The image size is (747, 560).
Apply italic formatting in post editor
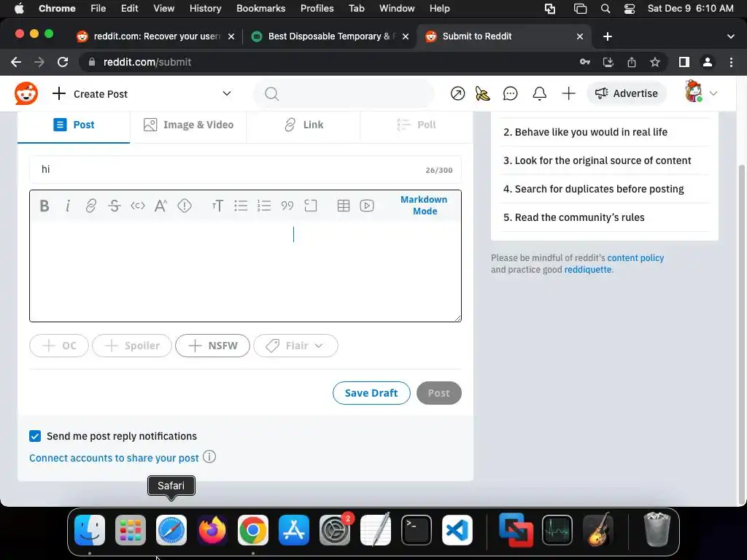pos(68,206)
